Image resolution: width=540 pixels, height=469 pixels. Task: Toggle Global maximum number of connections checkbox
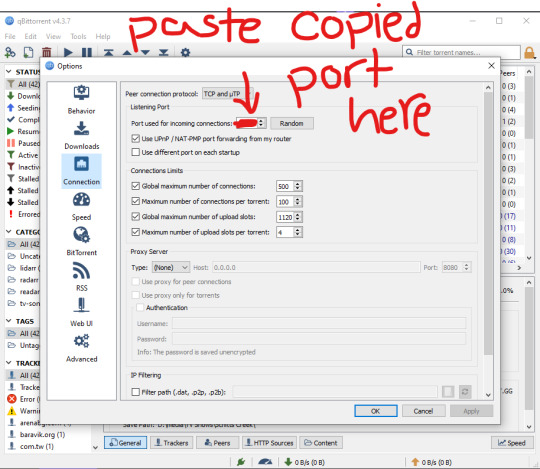tap(136, 186)
